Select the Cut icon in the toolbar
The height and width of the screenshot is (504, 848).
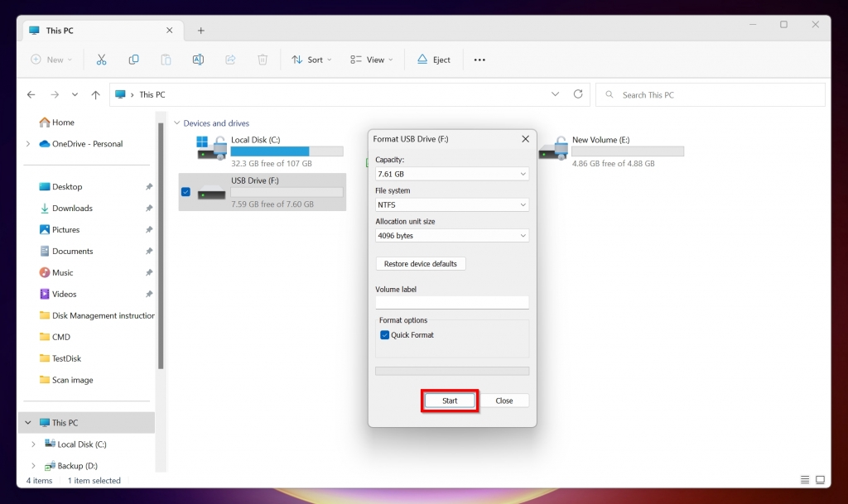tap(102, 59)
